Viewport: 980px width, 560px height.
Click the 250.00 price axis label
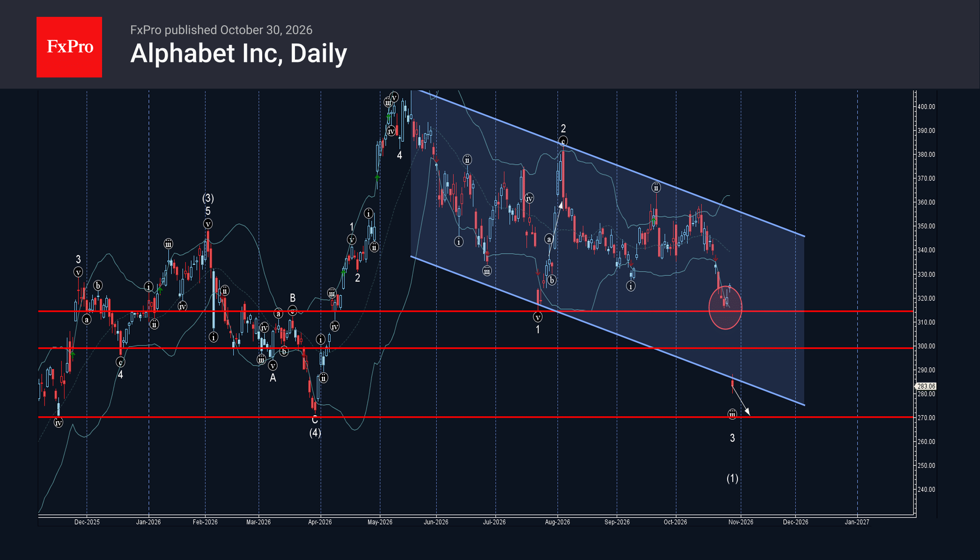pyautogui.click(x=926, y=465)
